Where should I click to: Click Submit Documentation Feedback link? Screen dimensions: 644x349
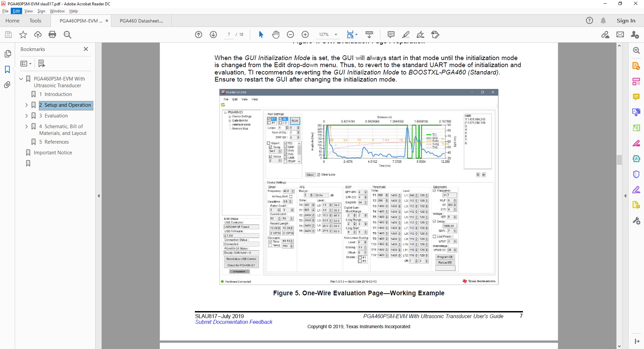coord(234,322)
